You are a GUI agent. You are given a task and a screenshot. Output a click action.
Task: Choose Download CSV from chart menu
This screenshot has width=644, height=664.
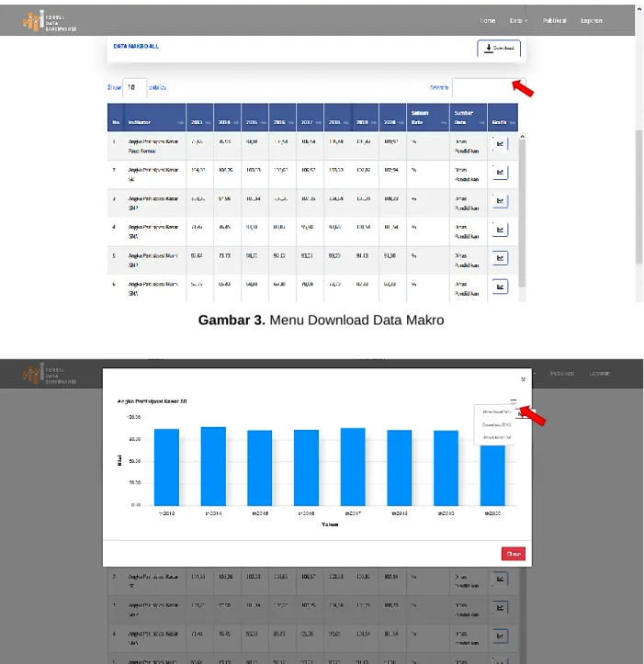497,437
